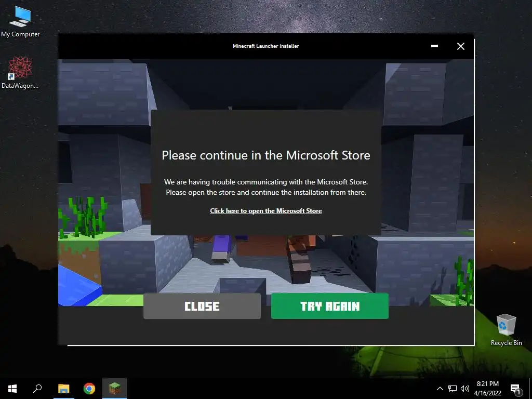Click the green TRY AGAIN button

tap(330, 306)
